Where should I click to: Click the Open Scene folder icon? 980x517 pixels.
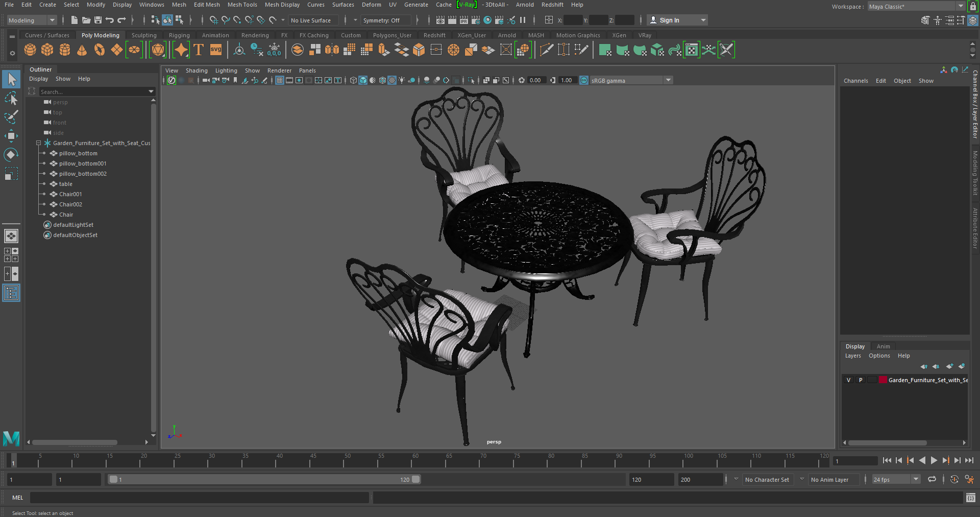pos(86,20)
